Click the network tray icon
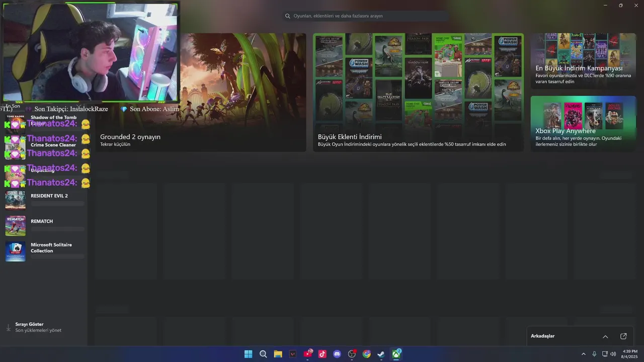This screenshot has height=362, width=644. 605,354
